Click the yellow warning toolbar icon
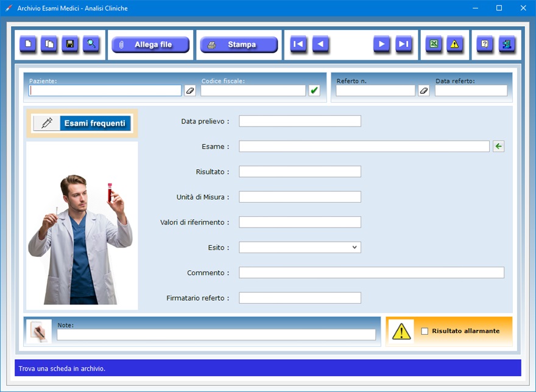Screen dimensions: 536x392 pos(454,44)
